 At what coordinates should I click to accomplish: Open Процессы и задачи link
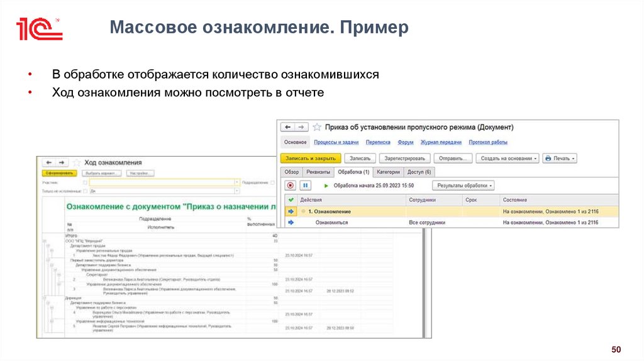tap(336, 142)
